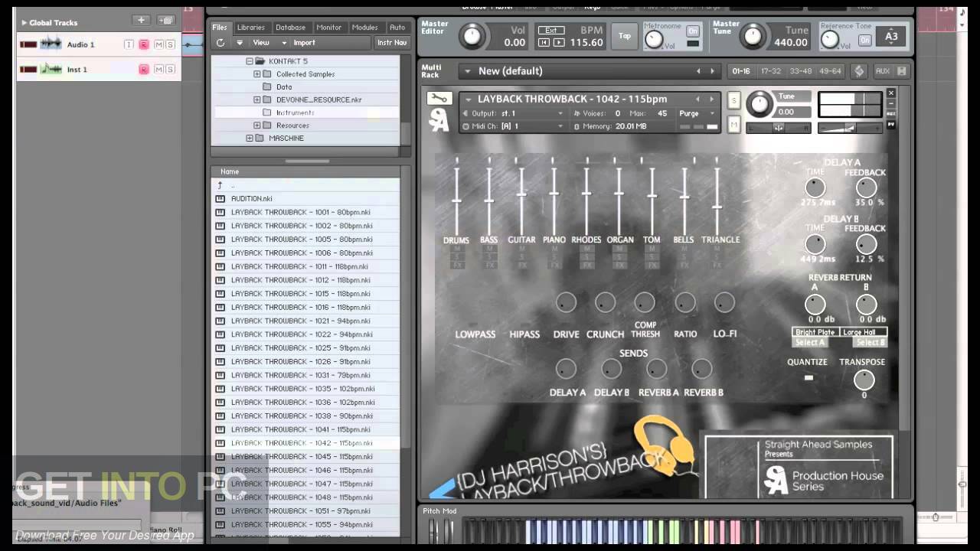The width and height of the screenshot is (980, 551).
Task: Open the View dropdown menu
Action: click(269, 43)
